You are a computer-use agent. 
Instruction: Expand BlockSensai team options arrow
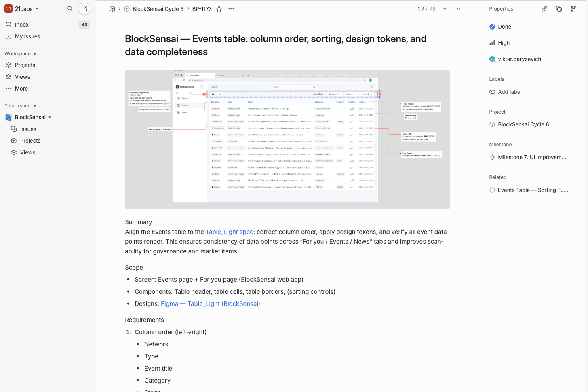pyautogui.click(x=50, y=118)
